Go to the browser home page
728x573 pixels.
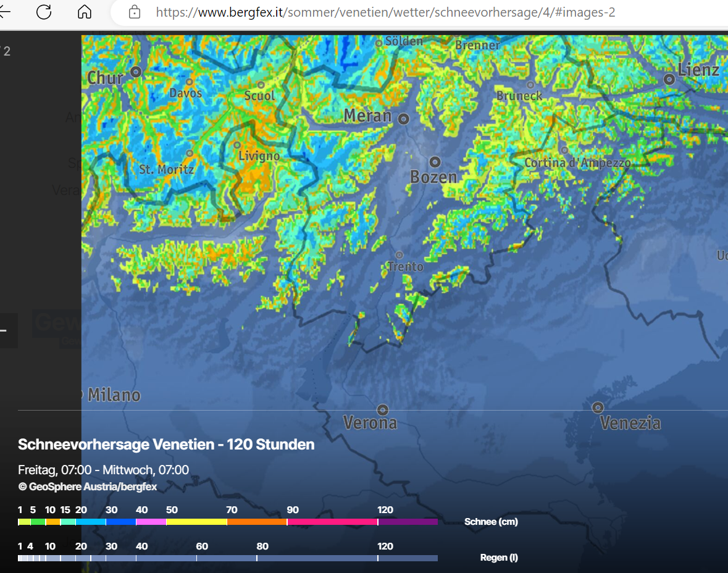pyautogui.click(x=84, y=12)
